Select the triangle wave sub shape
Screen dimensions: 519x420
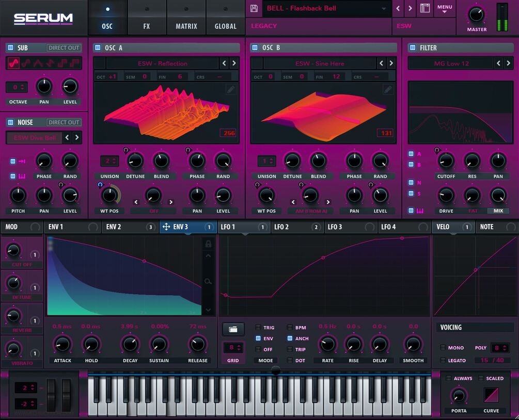pyautogui.click(x=38, y=63)
